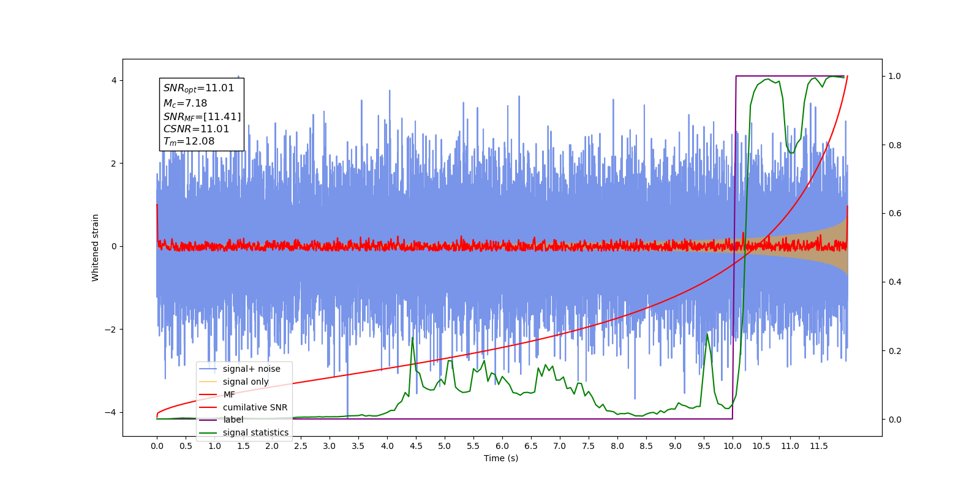The width and height of the screenshot is (980, 490).
Task: Click the x-axis tick label 3.0
Action: [x=330, y=446]
